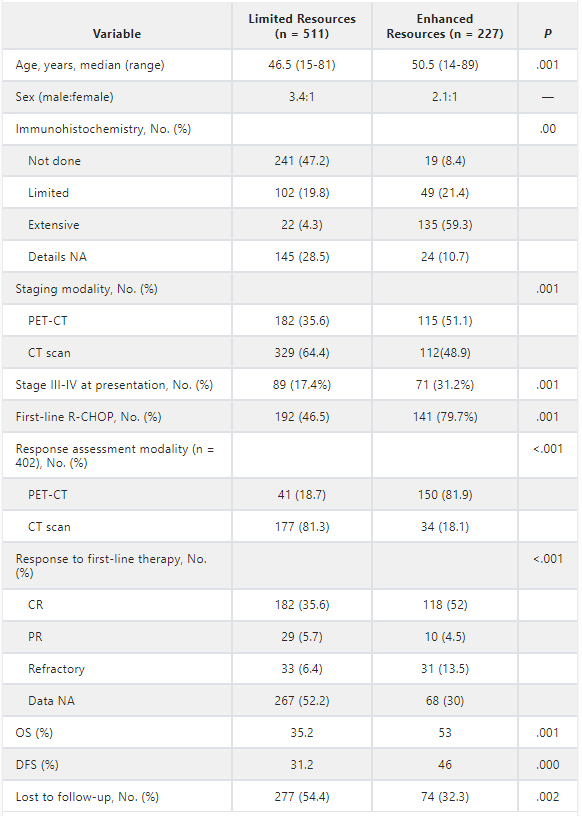Select the CT scan value 177 (81.3)

coord(302,527)
